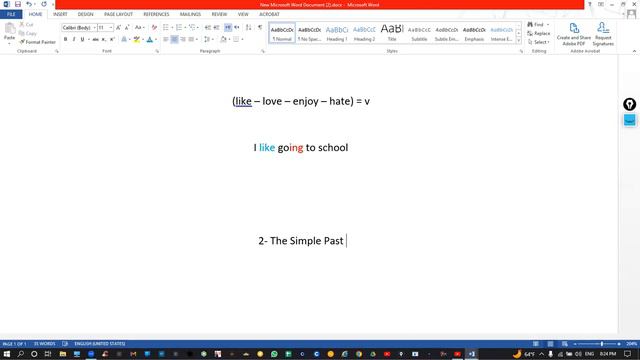Click the blue icon below the lightbulb
The image size is (640, 360).
pos(629,120)
